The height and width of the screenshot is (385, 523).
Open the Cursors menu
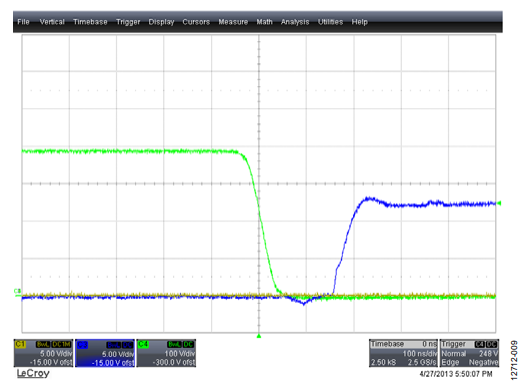coord(196,22)
